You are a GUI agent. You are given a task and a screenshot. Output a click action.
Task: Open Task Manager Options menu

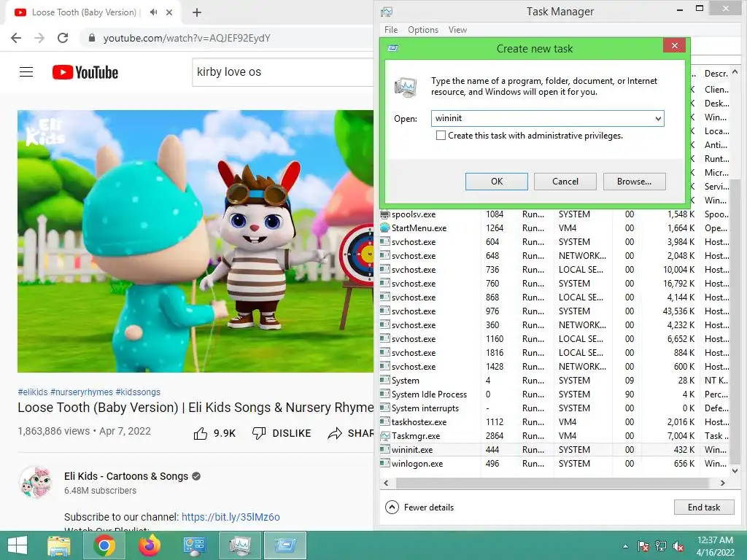tap(423, 30)
